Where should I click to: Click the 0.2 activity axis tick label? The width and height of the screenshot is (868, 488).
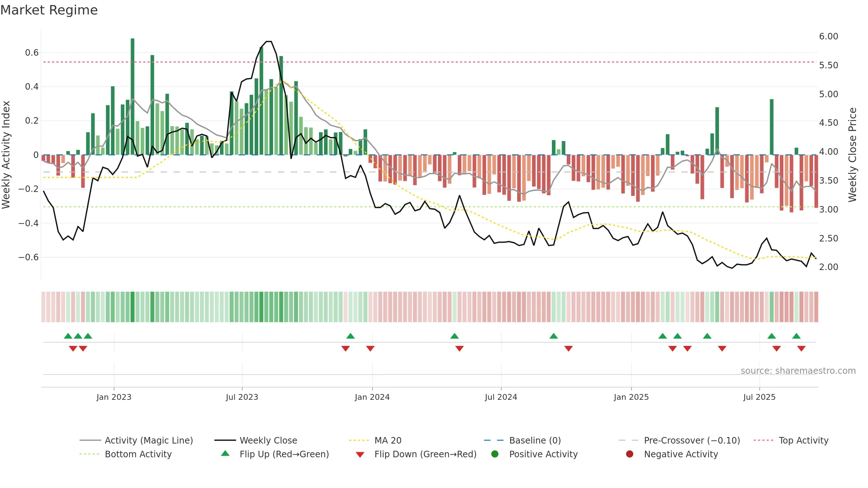click(x=32, y=121)
